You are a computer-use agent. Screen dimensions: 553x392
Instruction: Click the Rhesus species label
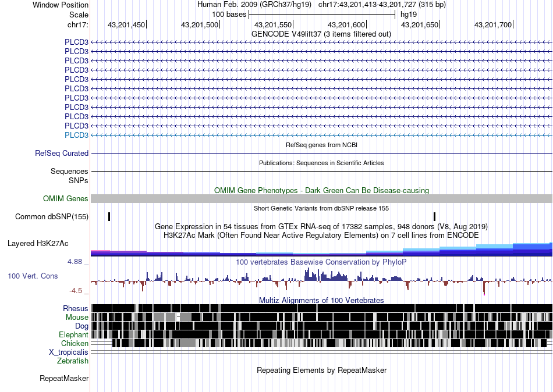[x=76, y=308]
